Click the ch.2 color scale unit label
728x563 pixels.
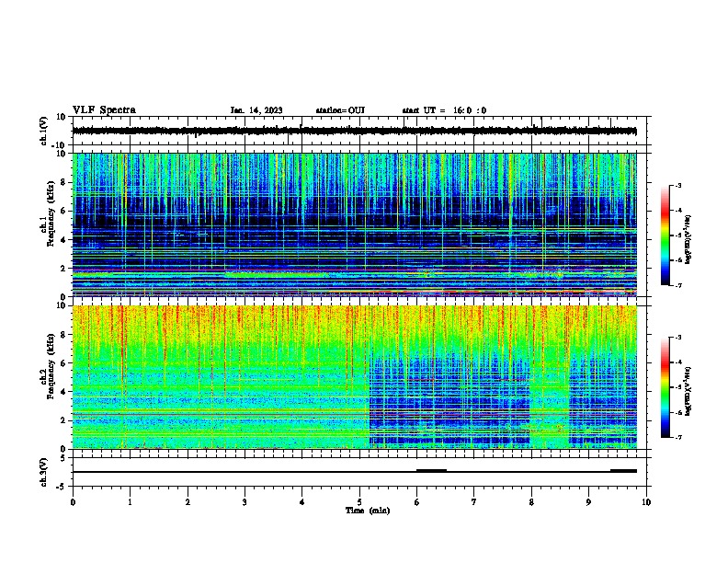coord(688,392)
